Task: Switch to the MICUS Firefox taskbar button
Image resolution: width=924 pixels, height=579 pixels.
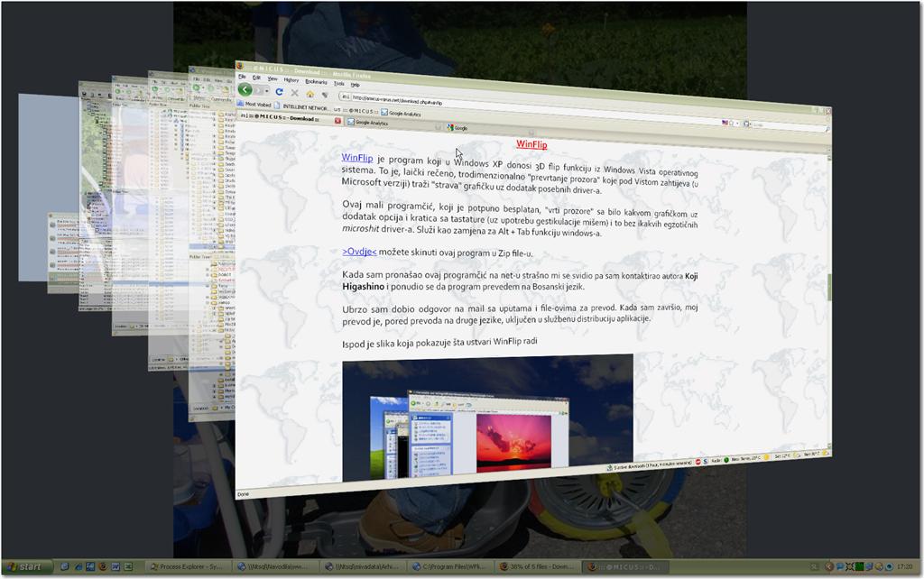Action: 624,566
